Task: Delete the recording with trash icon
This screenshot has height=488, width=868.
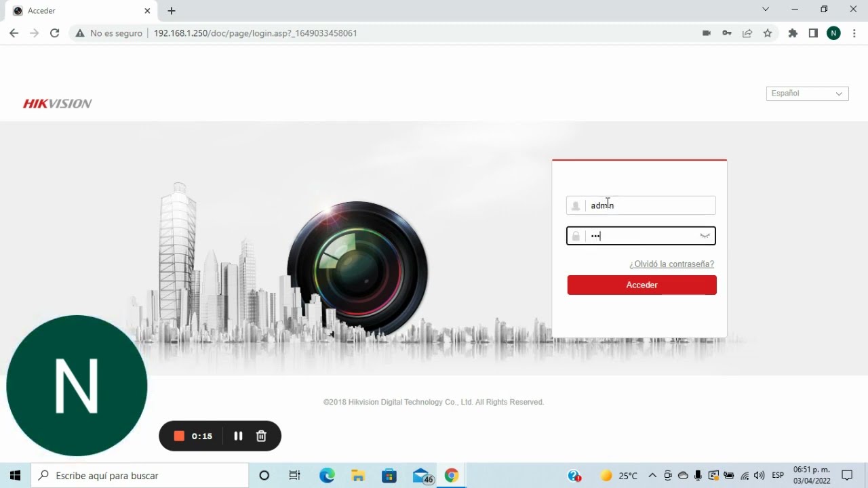Action: pyautogui.click(x=261, y=436)
